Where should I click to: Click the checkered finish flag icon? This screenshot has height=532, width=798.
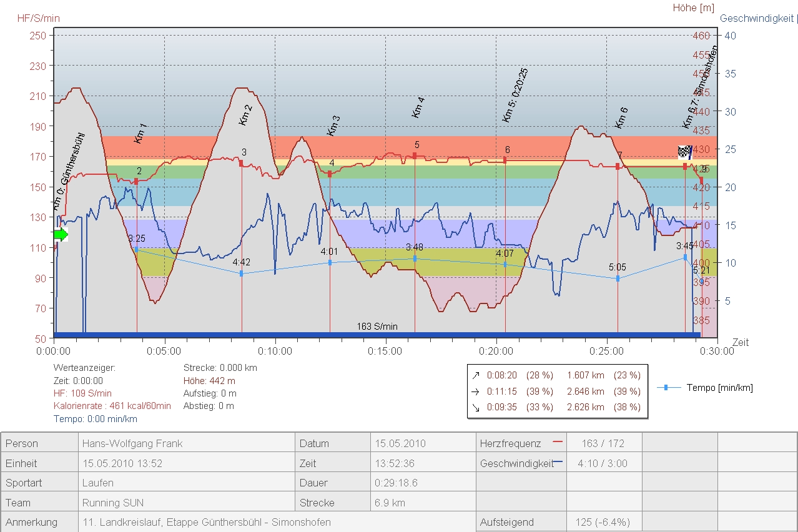(x=685, y=152)
